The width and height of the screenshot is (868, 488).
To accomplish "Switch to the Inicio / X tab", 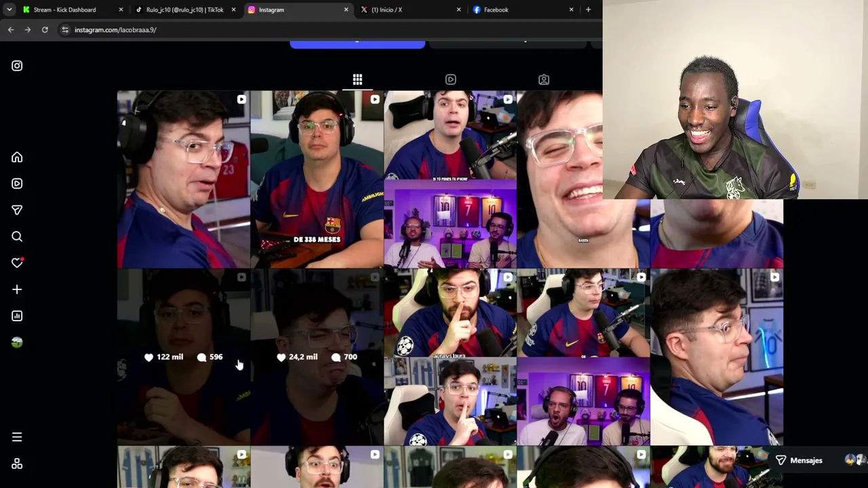I will 410,9.
